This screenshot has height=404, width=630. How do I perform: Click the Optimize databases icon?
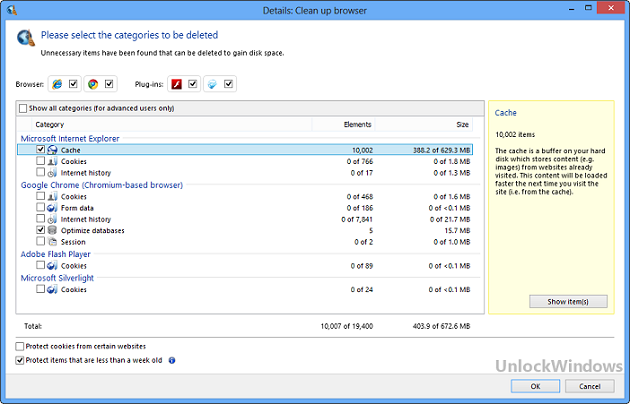click(x=52, y=231)
